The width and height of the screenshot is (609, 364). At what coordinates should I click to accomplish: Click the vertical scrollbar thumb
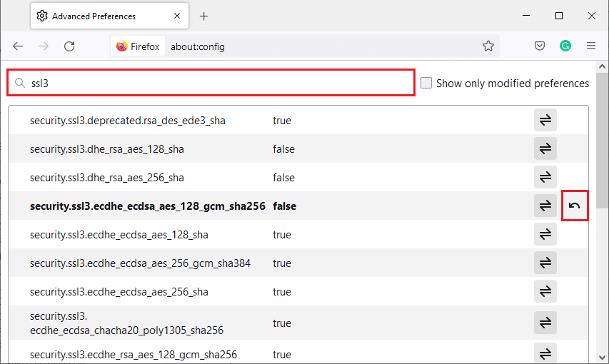coord(602,140)
